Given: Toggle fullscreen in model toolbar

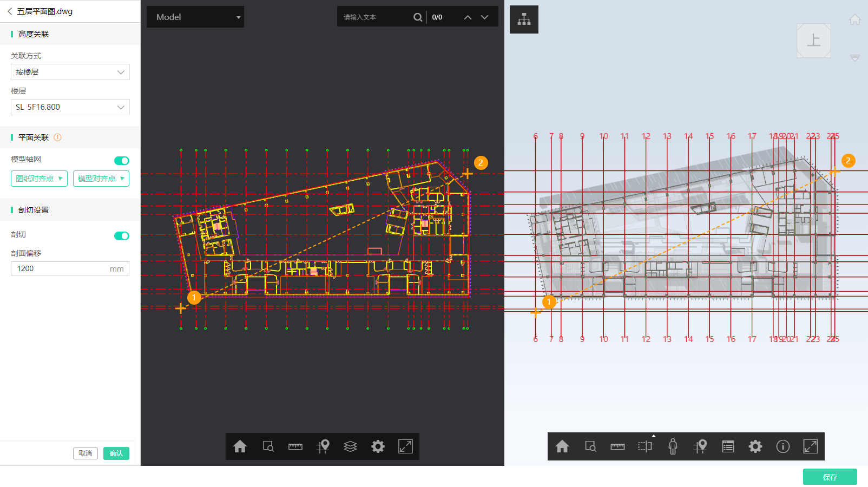Looking at the screenshot, I should coord(811,446).
